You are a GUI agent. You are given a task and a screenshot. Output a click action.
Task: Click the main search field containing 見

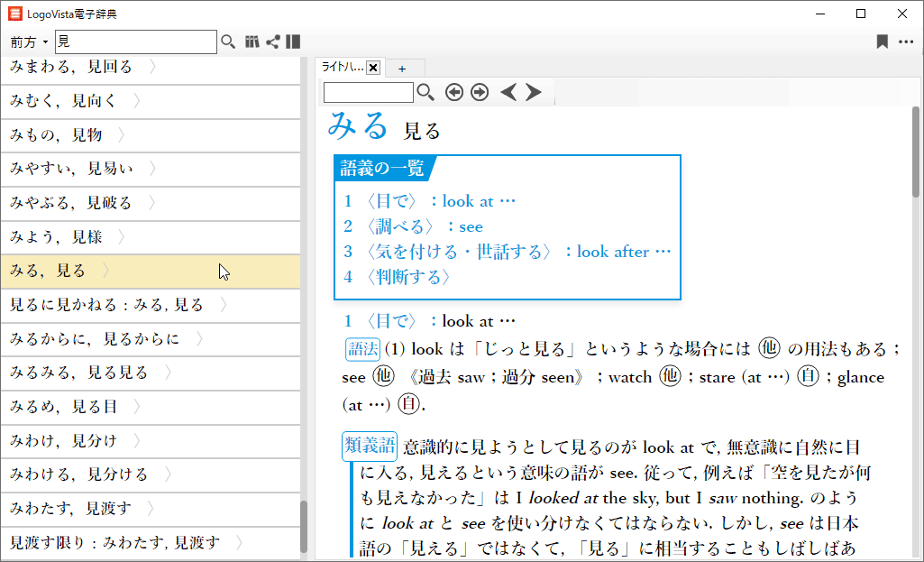[136, 41]
